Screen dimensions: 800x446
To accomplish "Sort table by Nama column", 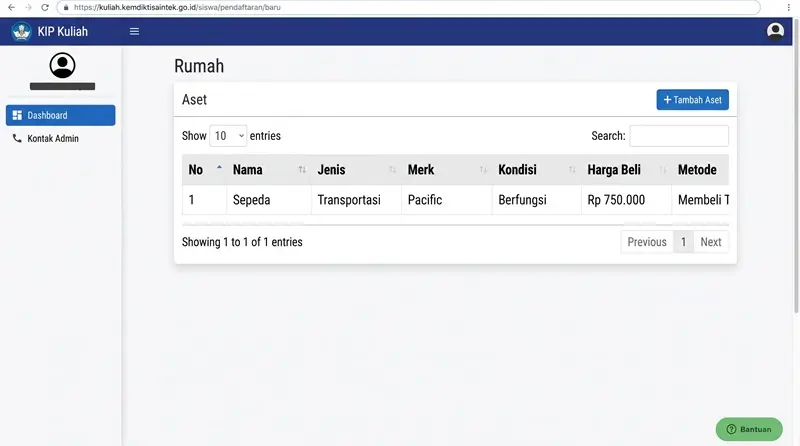I will (269, 169).
